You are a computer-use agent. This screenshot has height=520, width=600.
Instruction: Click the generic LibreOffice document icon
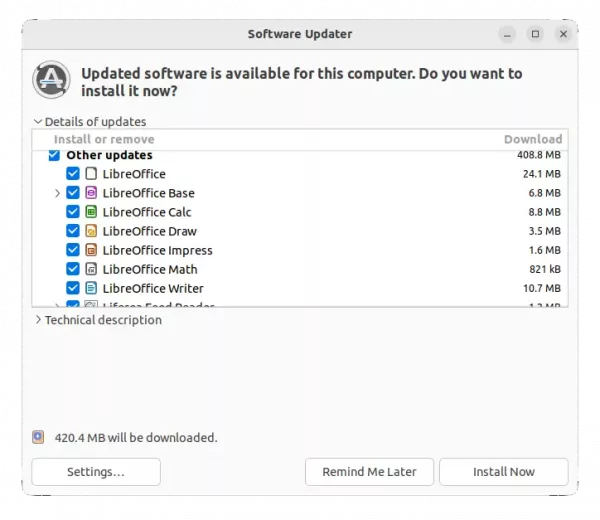(x=91, y=174)
